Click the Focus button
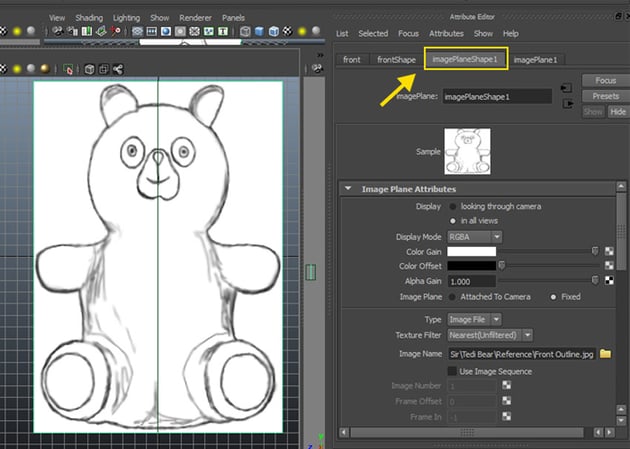630x449 pixels. pyautogui.click(x=604, y=80)
